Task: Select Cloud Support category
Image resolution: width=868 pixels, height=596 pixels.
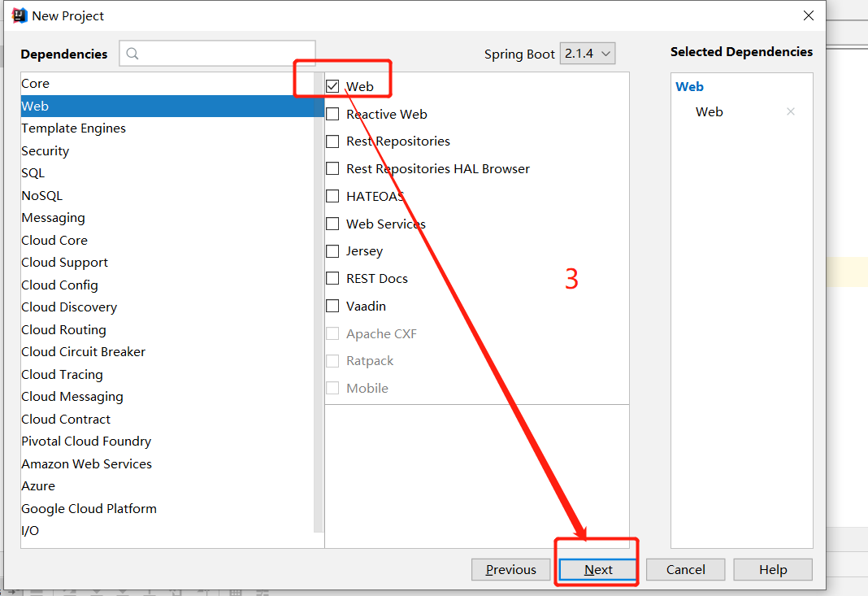Action: click(167, 263)
